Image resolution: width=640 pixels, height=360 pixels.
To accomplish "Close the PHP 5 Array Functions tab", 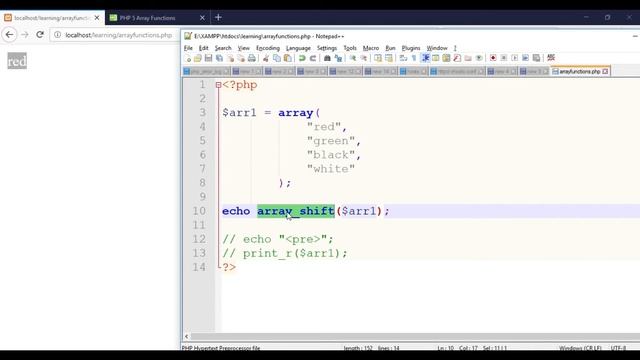I will pyautogui.click(x=202, y=18).
